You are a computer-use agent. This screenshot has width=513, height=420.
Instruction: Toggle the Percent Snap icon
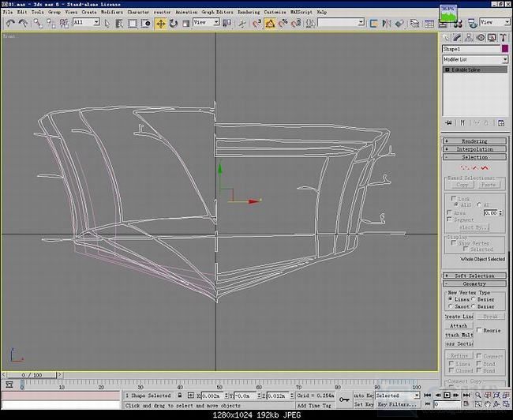coord(283,23)
